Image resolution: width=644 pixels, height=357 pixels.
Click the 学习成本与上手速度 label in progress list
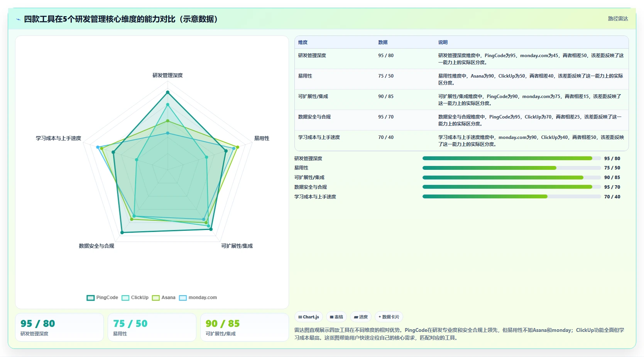(x=315, y=197)
